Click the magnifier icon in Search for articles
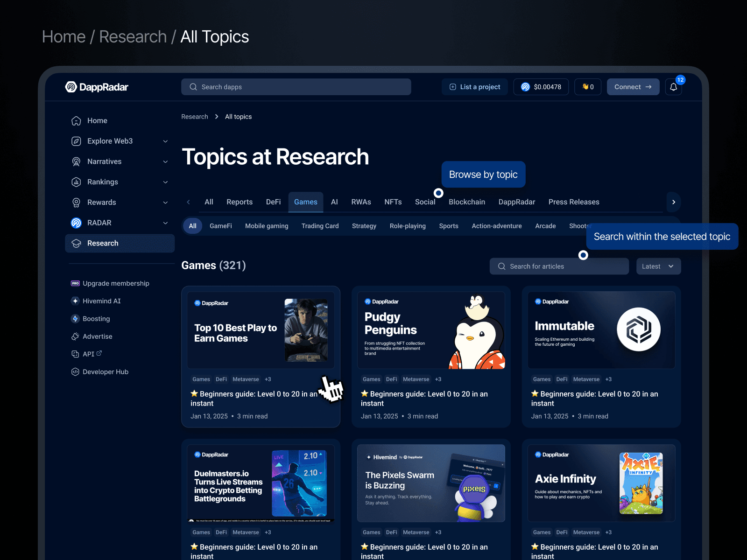 click(502, 266)
